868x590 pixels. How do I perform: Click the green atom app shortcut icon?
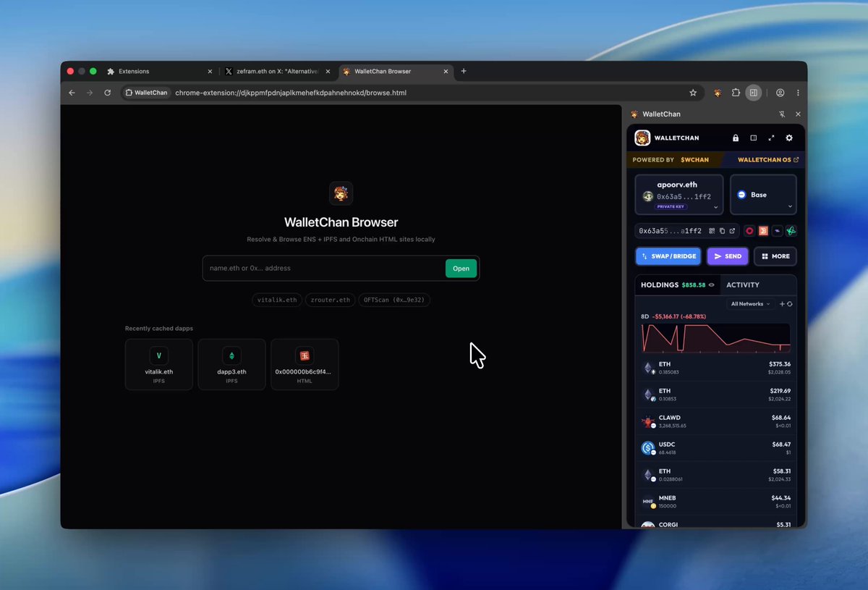pos(791,231)
